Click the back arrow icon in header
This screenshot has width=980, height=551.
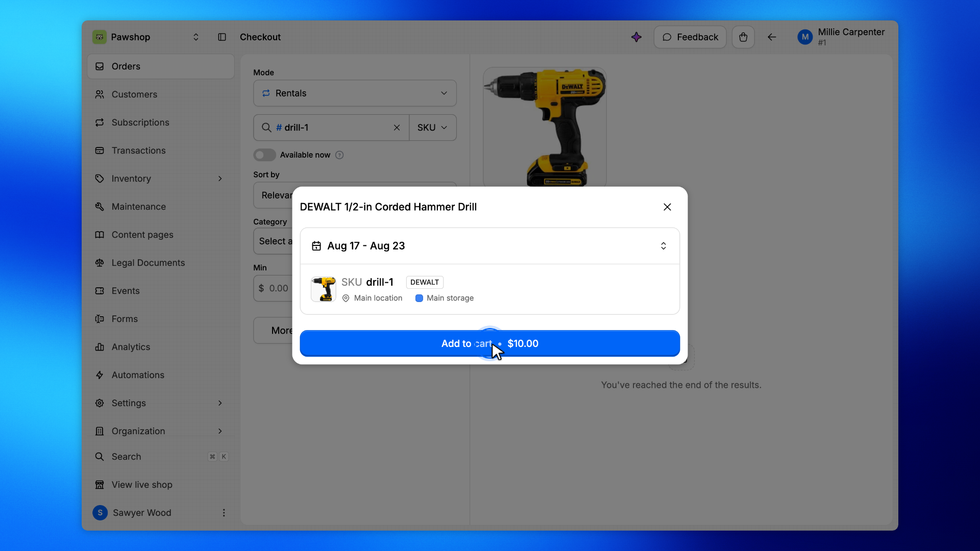(772, 37)
